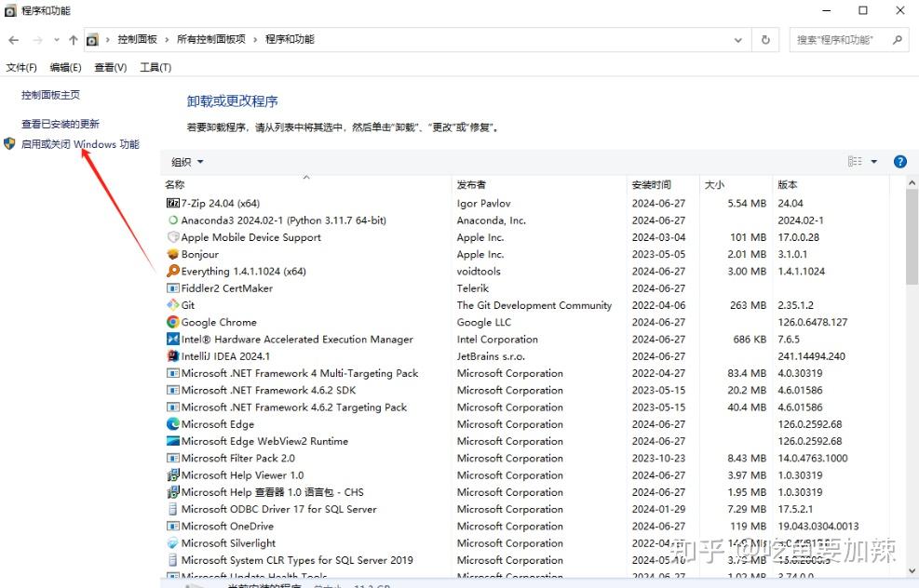
Task: Click the Bonjour program icon
Action: (x=175, y=254)
